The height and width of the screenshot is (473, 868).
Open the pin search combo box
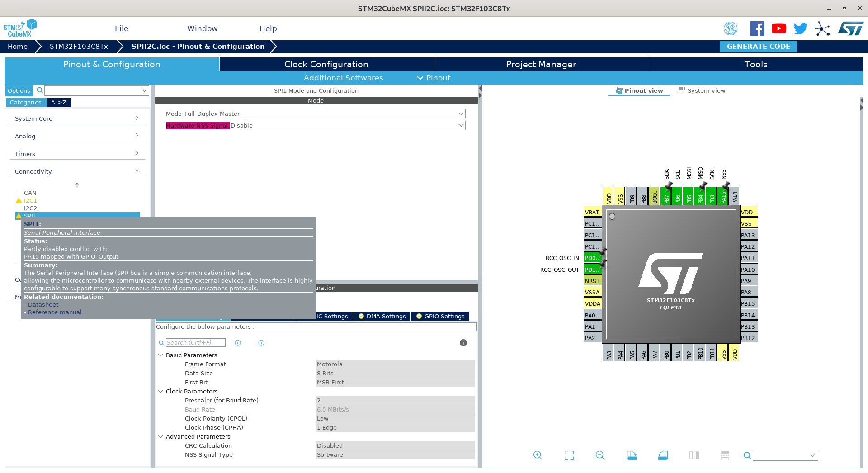(785, 455)
